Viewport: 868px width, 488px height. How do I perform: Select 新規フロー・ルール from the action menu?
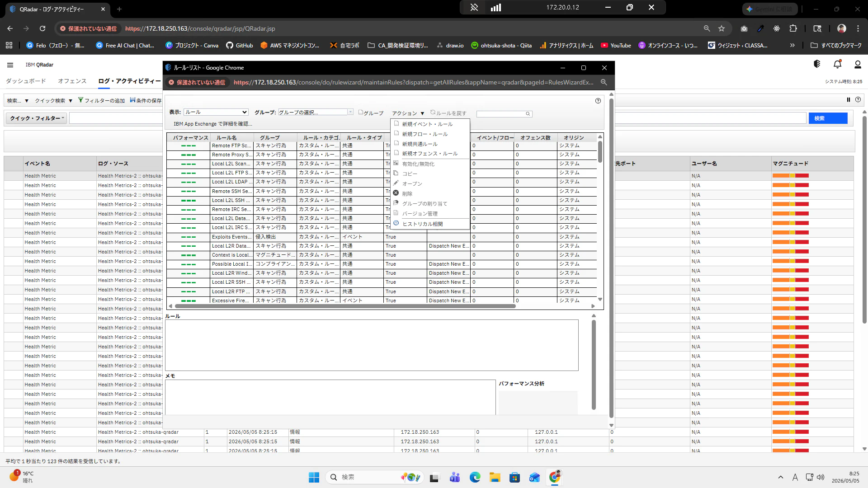[x=425, y=134]
